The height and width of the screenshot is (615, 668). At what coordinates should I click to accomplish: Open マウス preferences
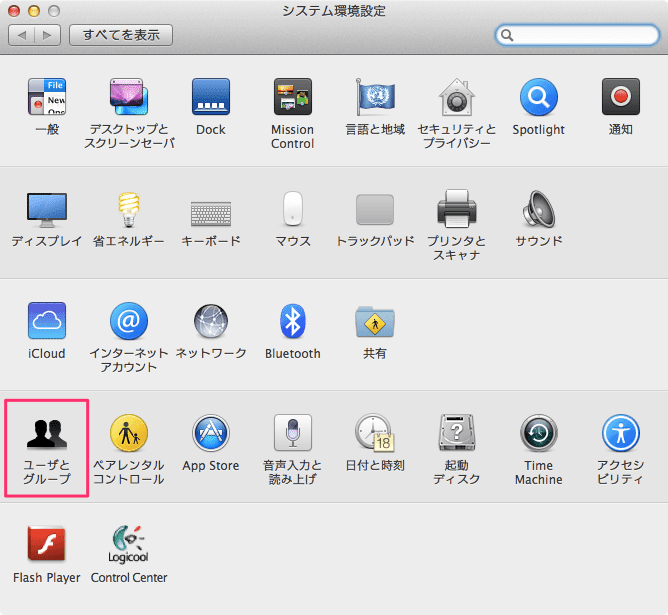click(x=293, y=209)
